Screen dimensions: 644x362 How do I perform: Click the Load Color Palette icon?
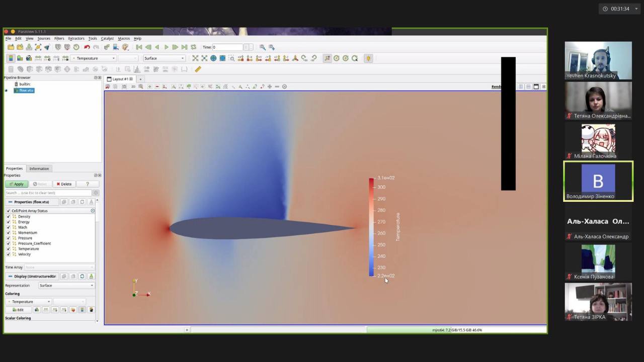point(125,47)
